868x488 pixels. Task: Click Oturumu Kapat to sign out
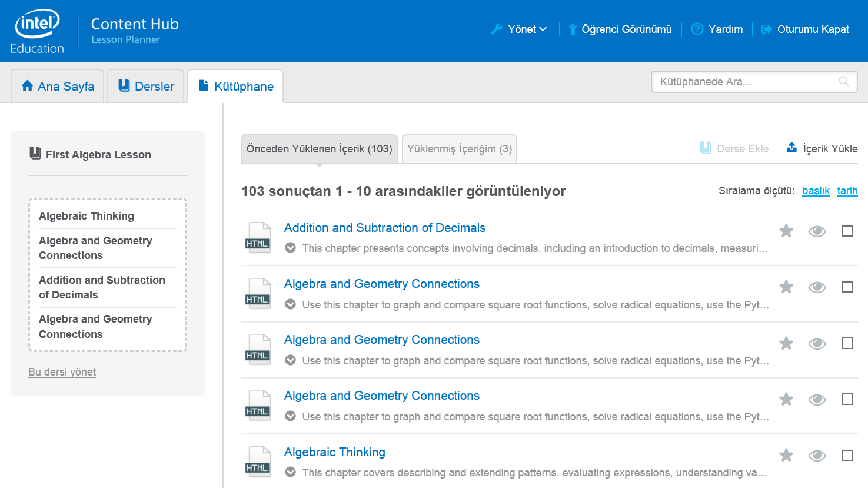point(813,29)
